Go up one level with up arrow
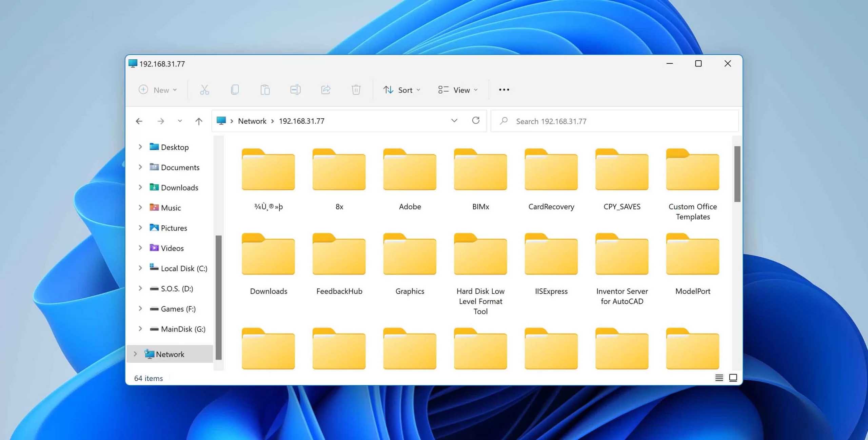 (x=199, y=121)
